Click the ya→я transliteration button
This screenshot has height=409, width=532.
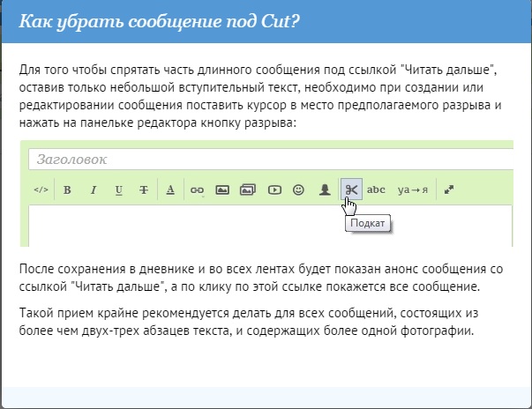coord(412,190)
